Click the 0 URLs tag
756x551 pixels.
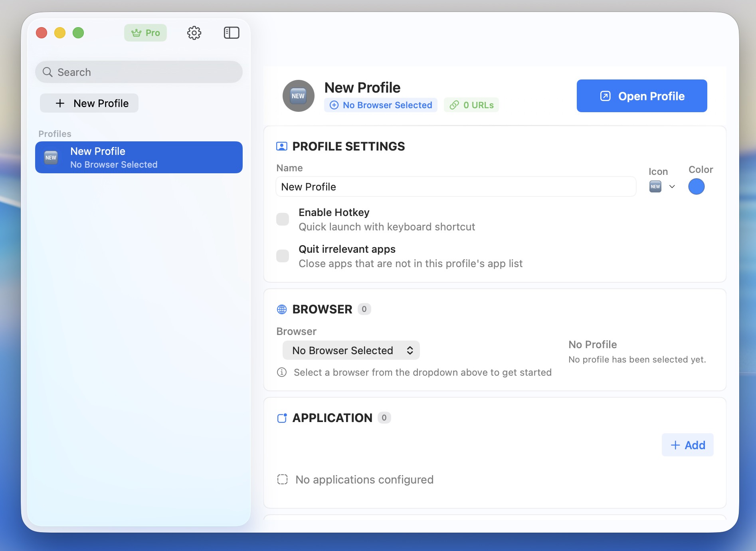pos(471,105)
